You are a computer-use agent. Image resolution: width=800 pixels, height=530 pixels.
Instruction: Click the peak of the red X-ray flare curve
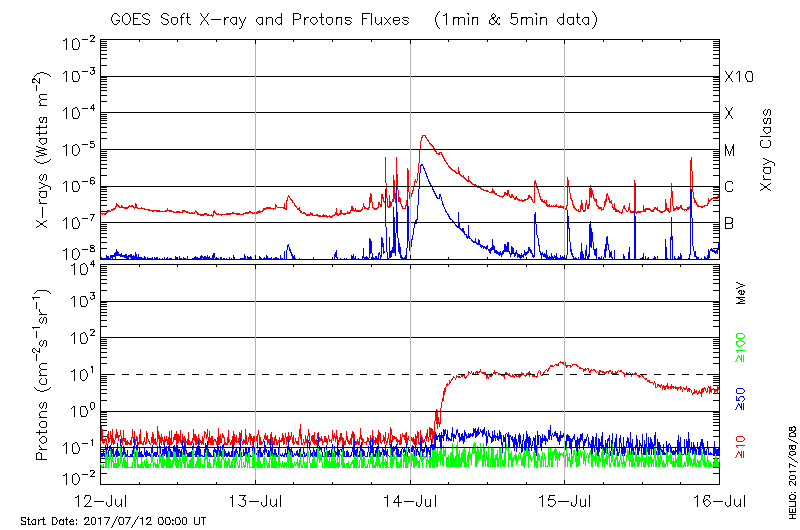click(x=424, y=136)
